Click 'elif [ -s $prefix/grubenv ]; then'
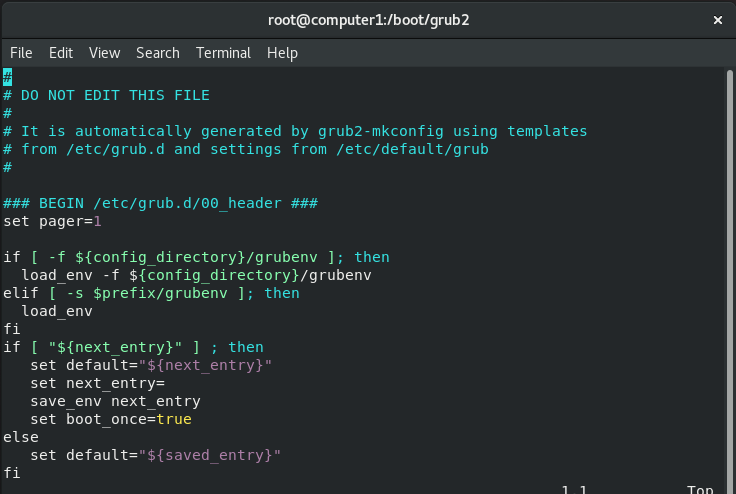The height and width of the screenshot is (494, 736). 151,293
